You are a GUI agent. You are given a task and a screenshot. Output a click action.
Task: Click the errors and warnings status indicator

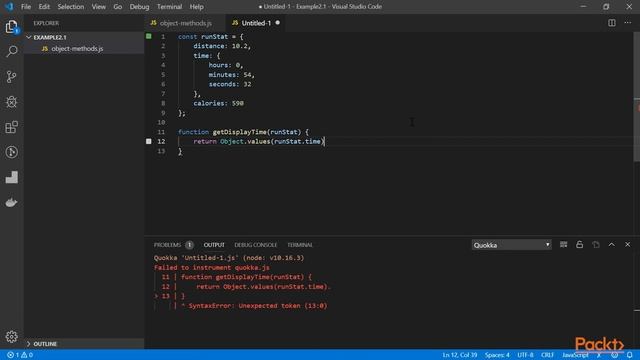(x=20, y=355)
